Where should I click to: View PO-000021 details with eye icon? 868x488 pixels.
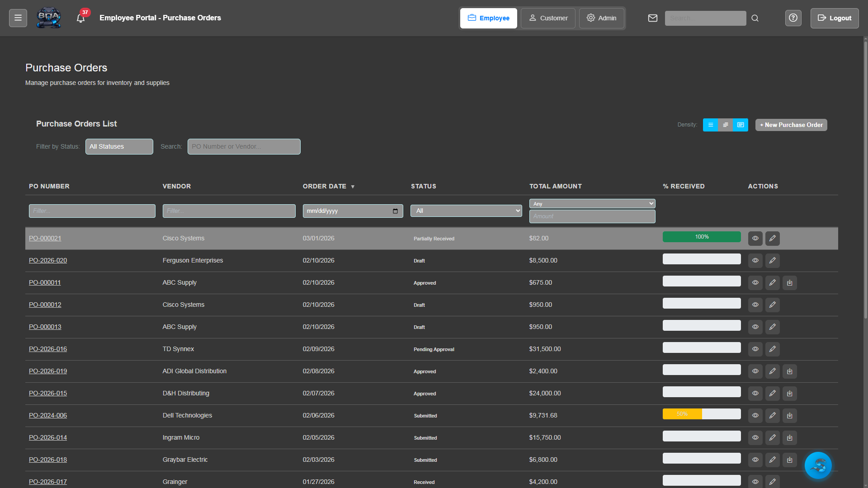tap(755, 239)
